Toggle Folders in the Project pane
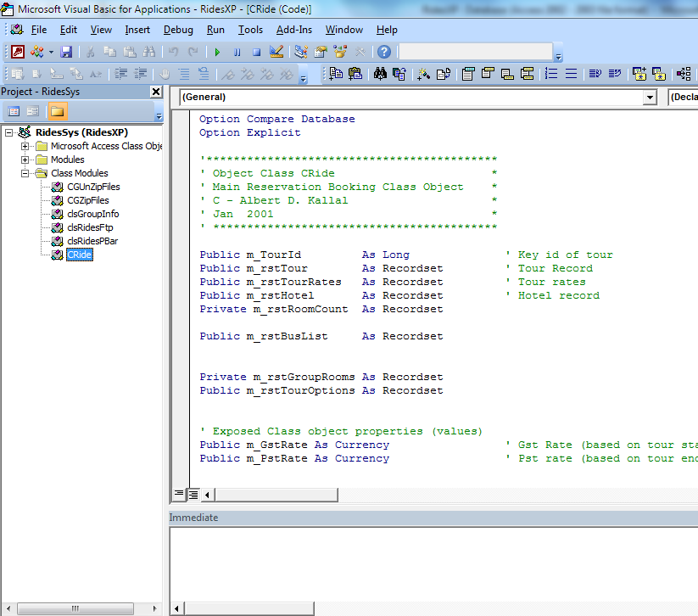Screen dimensions: 698x616 (x=57, y=111)
